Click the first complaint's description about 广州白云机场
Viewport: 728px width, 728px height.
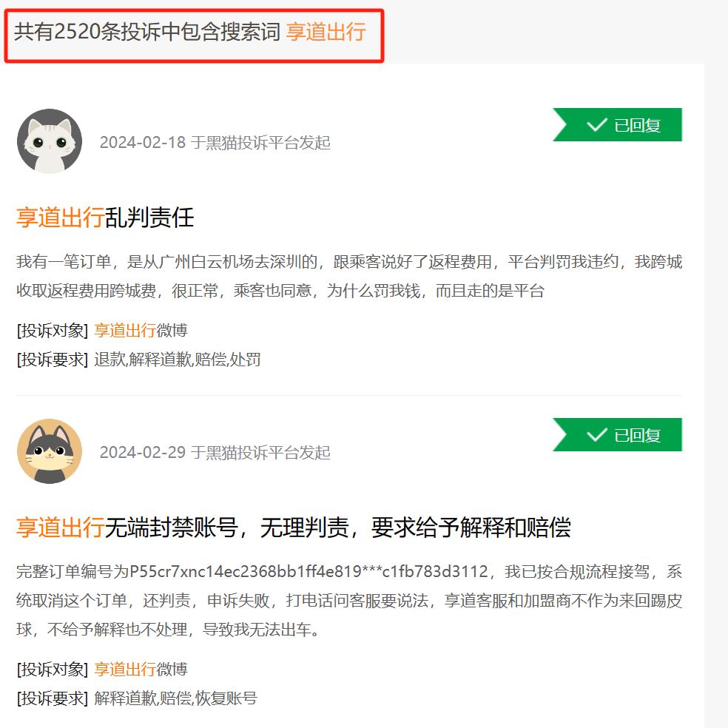[349, 276]
